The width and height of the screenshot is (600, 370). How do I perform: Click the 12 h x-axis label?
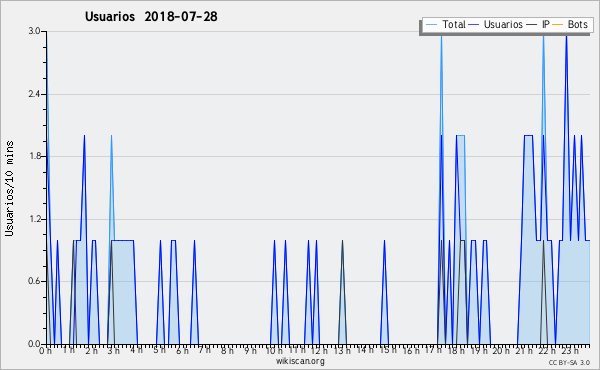point(320,350)
